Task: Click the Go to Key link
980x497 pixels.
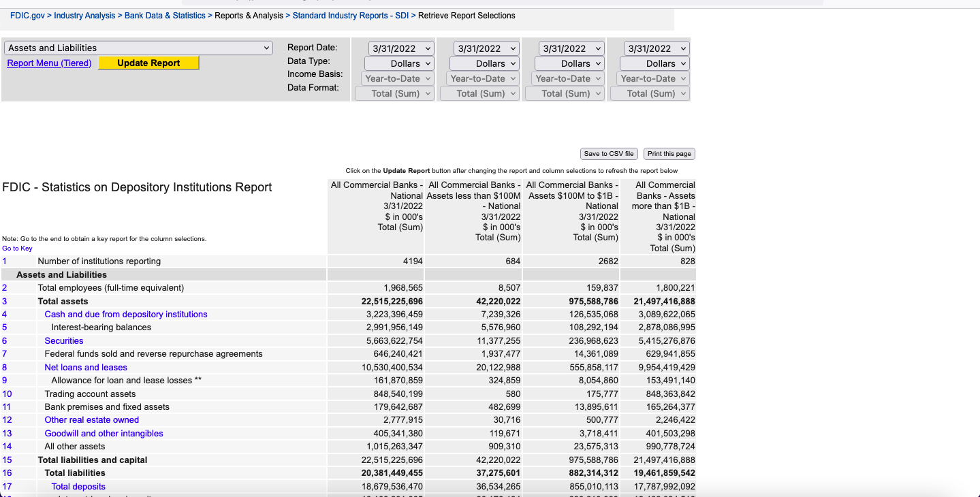Action: [17, 248]
